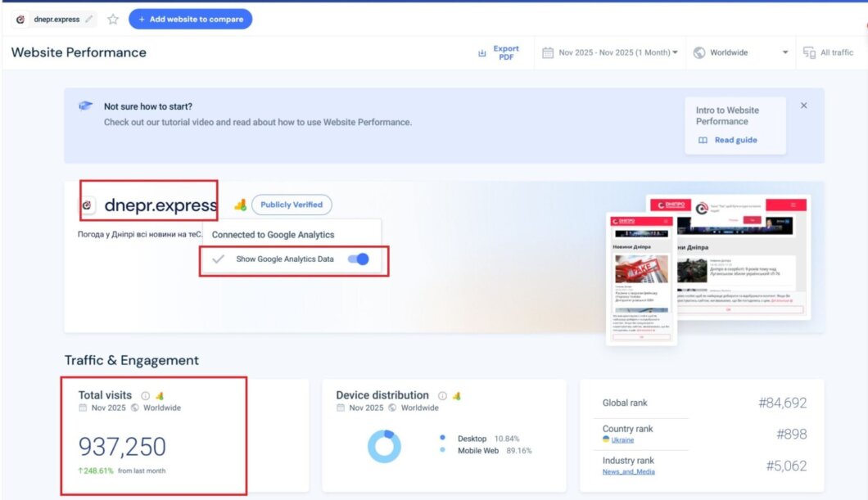The height and width of the screenshot is (500, 868).
Task: Click the megaphone icon in the tutorial banner
Action: coord(85,106)
